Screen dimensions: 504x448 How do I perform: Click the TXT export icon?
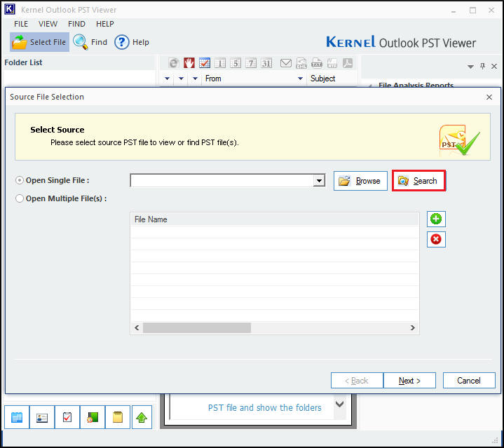tap(317, 63)
